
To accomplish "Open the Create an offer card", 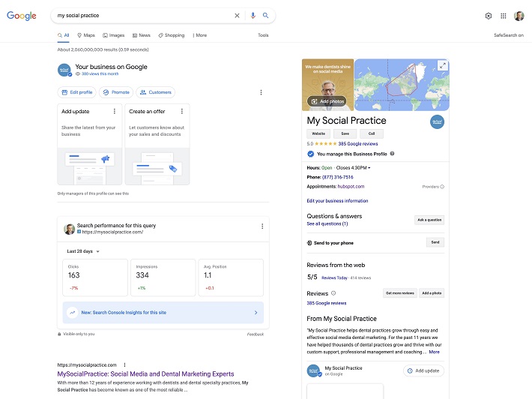I will (x=157, y=144).
